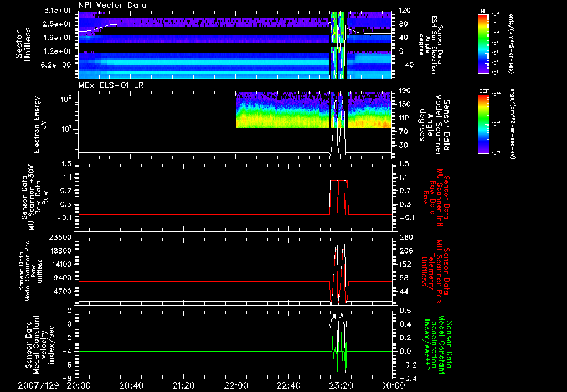567x392 pixels.
Task: Click the "190" scanner angle tick value
Action: [405, 91]
